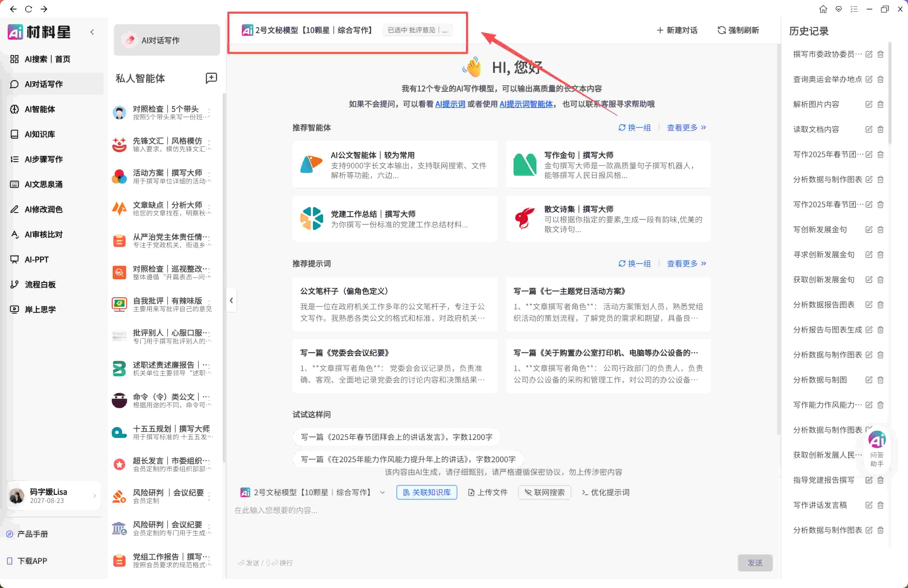Viewport: 908px width, 588px height.
Task: Open 流程白板 in the left sidebar
Action: coord(40,285)
